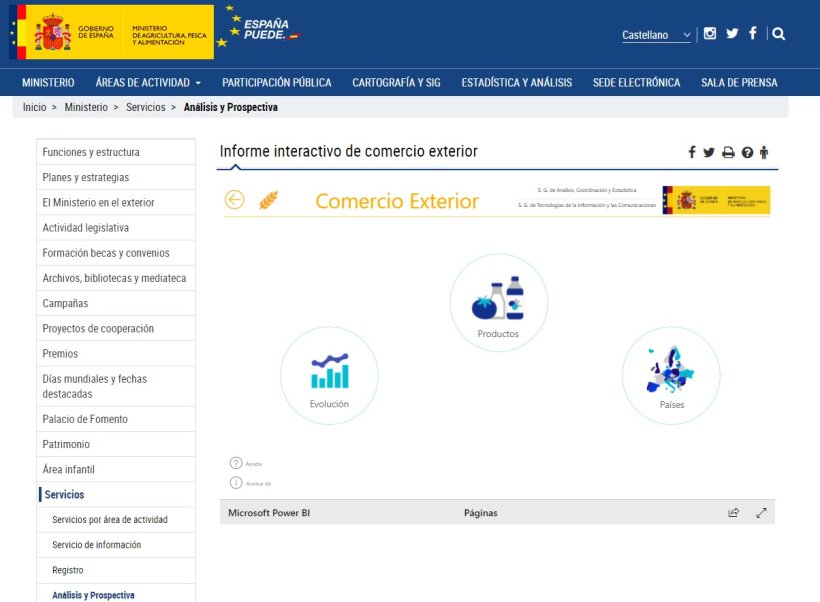Enter fullscreen mode in Power BI

coord(761,512)
